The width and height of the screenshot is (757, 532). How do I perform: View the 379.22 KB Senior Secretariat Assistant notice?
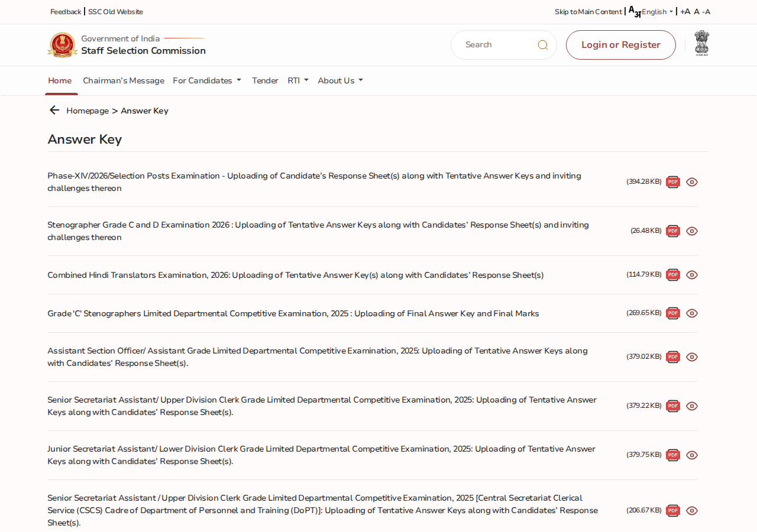tap(692, 406)
